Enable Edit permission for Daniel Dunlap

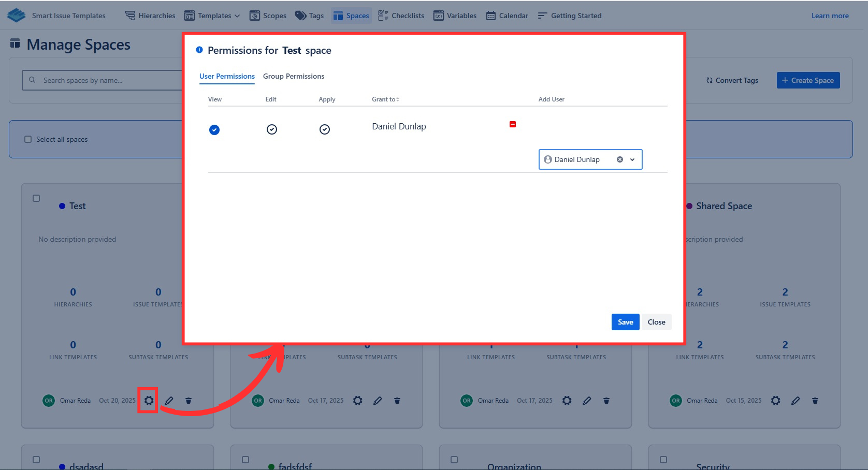tap(272, 129)
